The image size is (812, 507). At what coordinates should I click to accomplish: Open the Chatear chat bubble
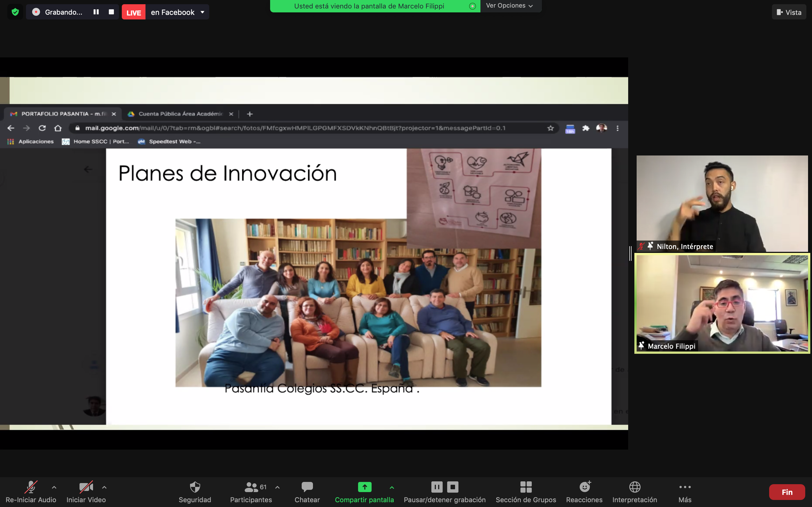click(307, 487)
